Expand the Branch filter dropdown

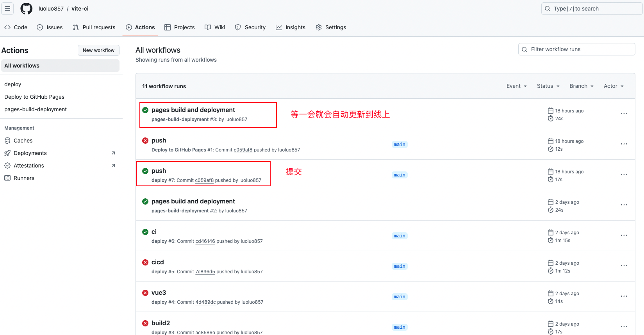click(x=581, y=86)
